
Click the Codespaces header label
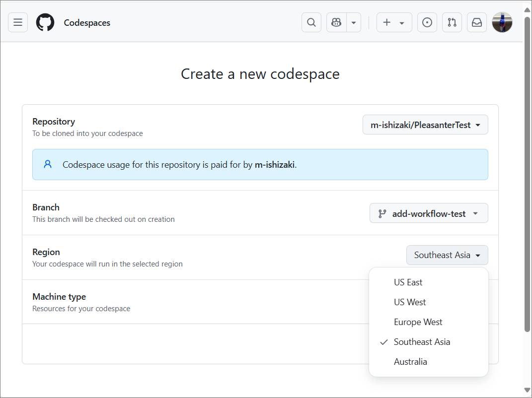click(87, 22)
